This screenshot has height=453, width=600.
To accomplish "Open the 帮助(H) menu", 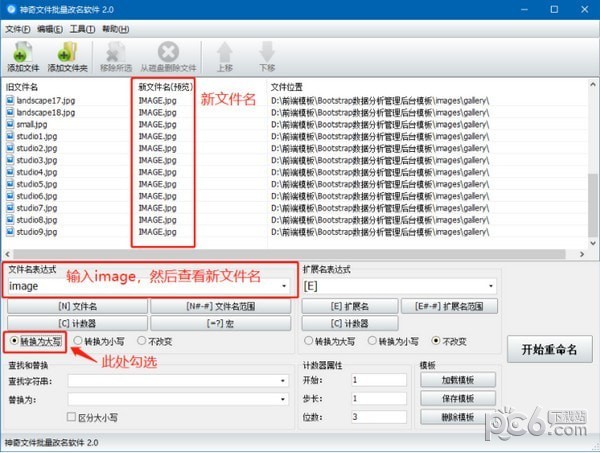I will [x=116, y=29].
